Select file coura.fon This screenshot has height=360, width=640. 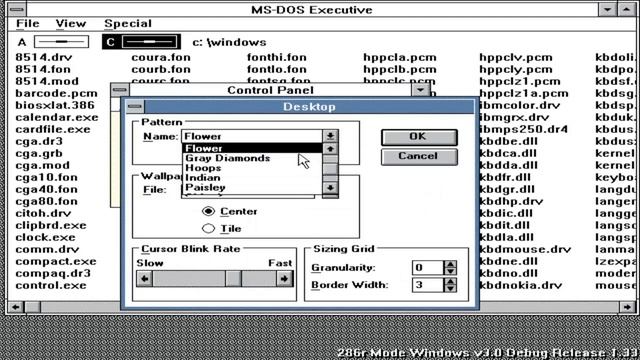[161, 57]
